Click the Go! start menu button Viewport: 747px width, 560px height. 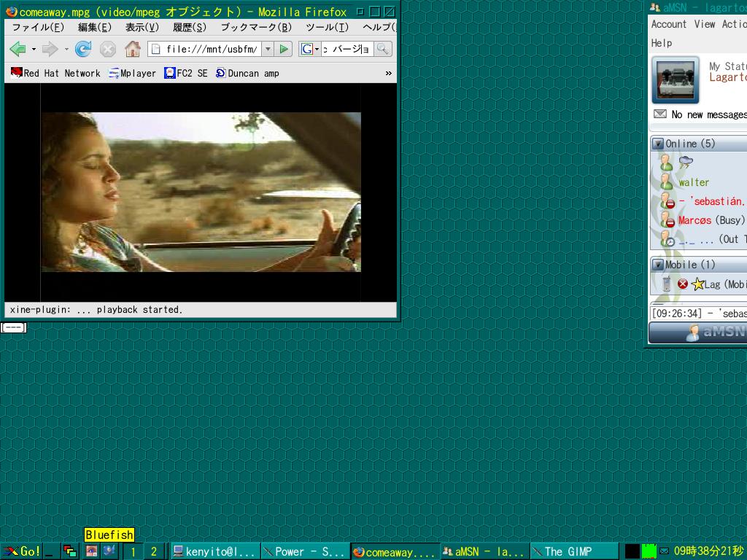pos(22,551)
